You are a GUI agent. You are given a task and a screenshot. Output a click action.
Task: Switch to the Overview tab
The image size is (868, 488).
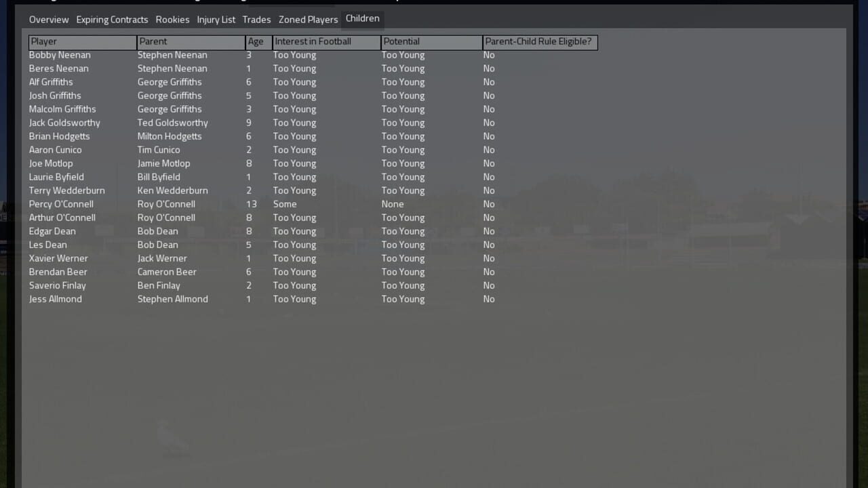click(x=49, y=20)
